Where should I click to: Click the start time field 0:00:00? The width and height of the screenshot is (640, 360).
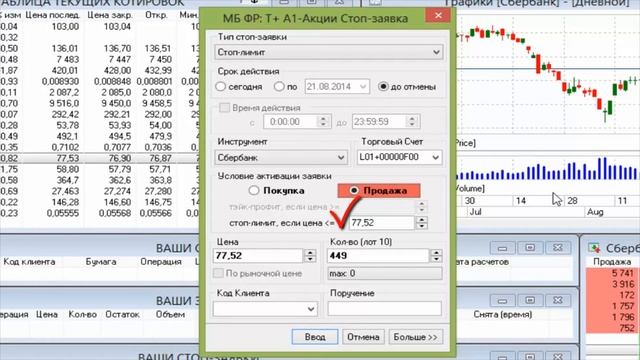click(x=291, y=122)
